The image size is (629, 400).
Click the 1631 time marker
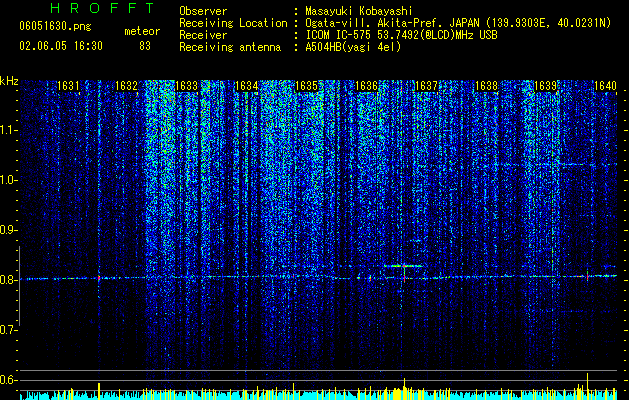click(68, 86)
